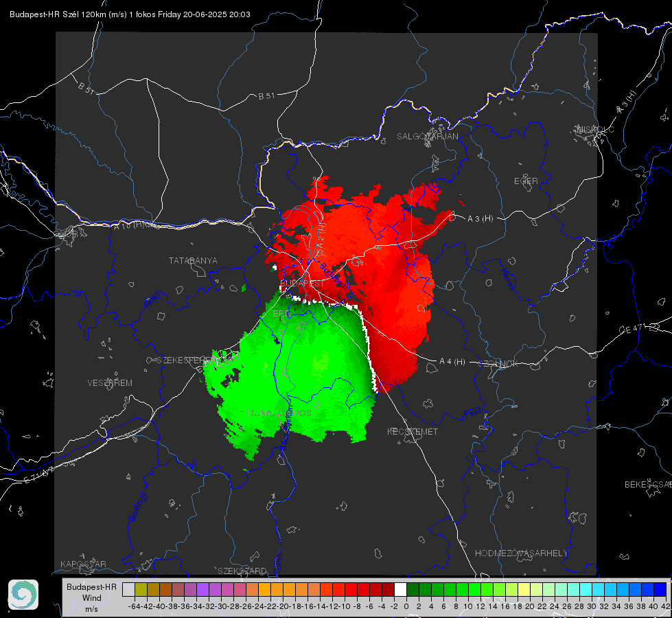The image size is (672, 618).
Task: Click the swirl logo beside the legend
Action: point(23,595)
